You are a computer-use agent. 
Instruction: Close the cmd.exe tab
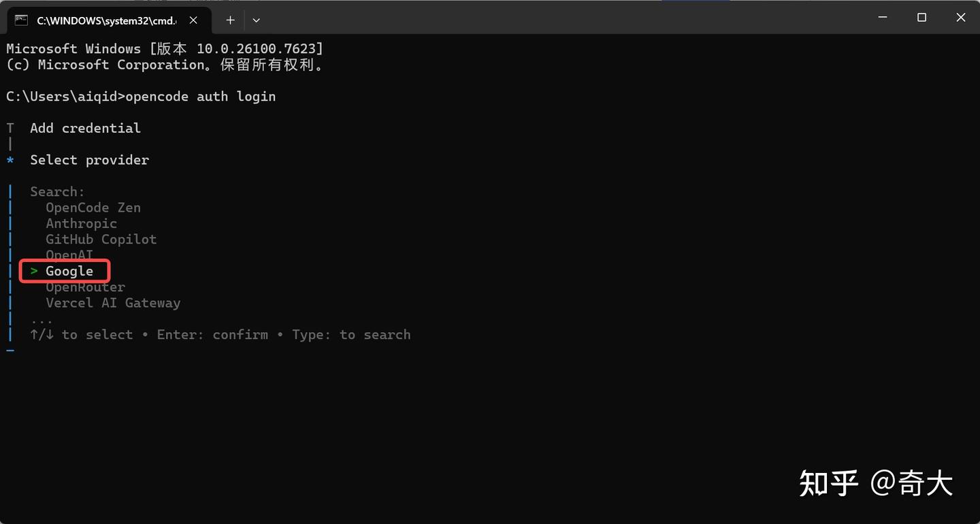pyautogui.click(x=193, y=20)
